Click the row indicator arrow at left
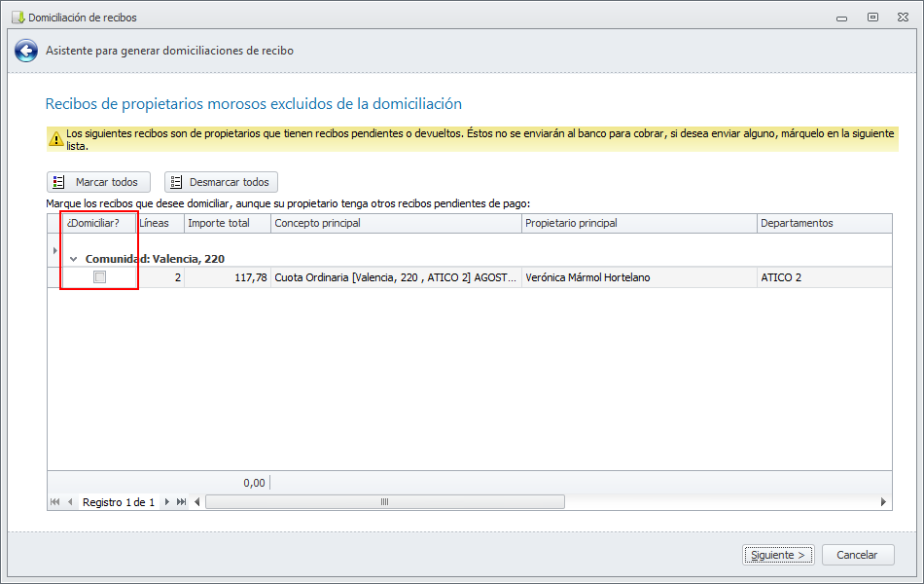 pyautogui.click(x=54, y=251)
